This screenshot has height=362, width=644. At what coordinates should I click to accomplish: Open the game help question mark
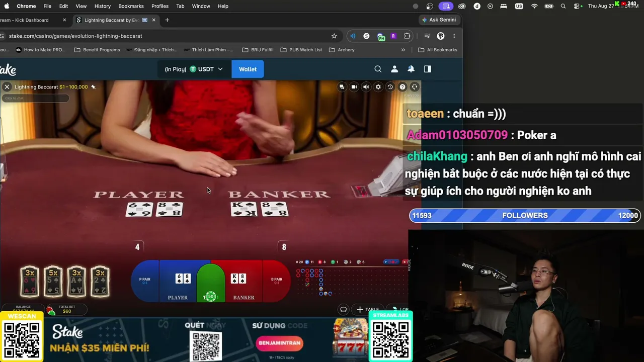(x=403, y=87)
